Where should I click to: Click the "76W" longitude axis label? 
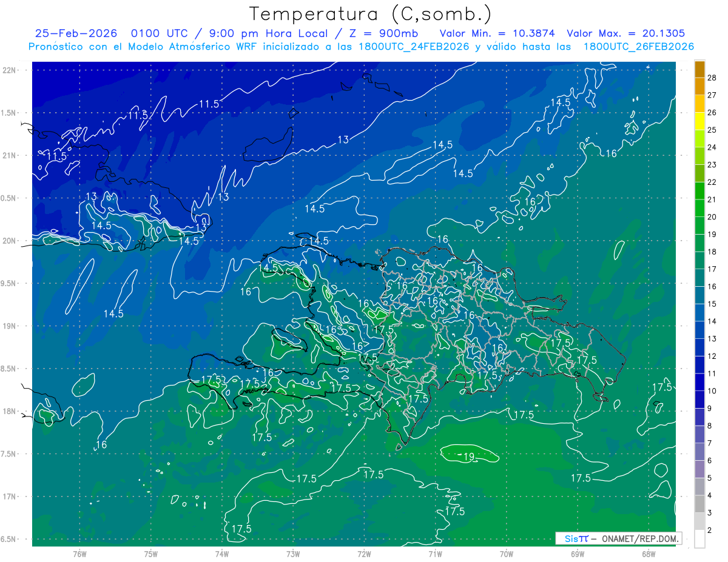coord(79,554)
